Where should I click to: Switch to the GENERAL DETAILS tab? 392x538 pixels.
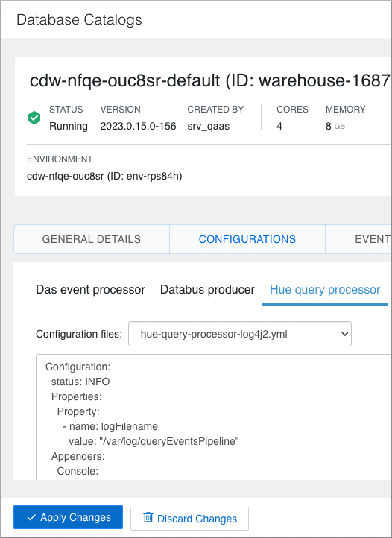pyautogui.click(x=92, y=239)
